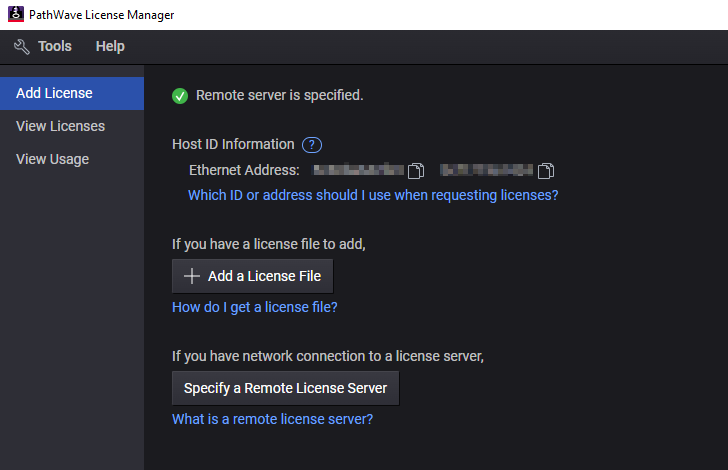Click 'If you have a license file to add,' text
The height and width of the screenshot is (470, 728).
click(x=269, y=244)
